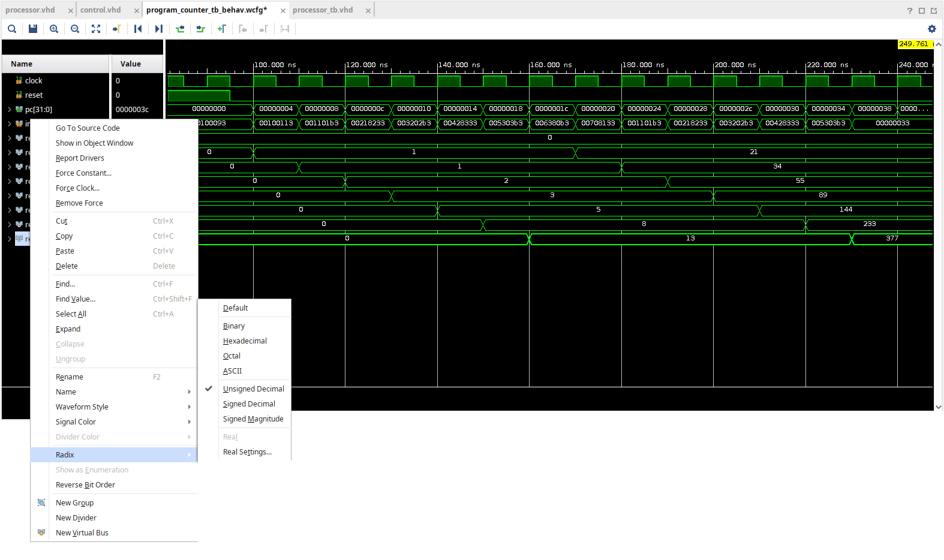Screen dimensions: 944x560
Task: Switch to processor.vhd tab
Action: [31, 10]
